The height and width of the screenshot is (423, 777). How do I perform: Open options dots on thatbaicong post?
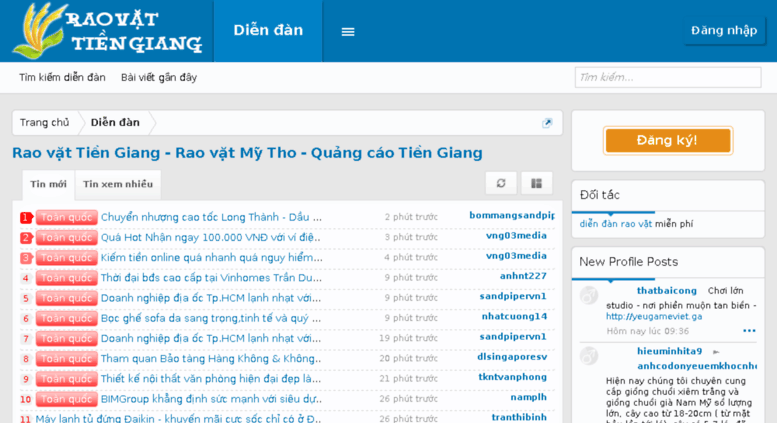pos(749,331)
